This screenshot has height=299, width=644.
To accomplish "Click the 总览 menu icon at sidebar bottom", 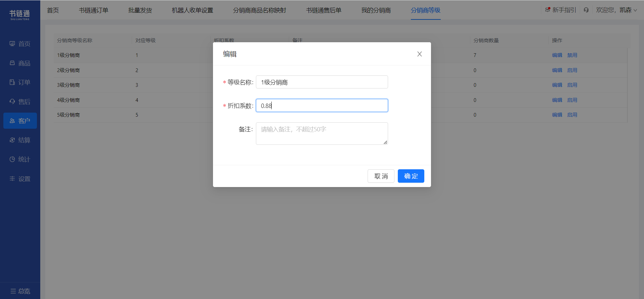I will [13, 291].
